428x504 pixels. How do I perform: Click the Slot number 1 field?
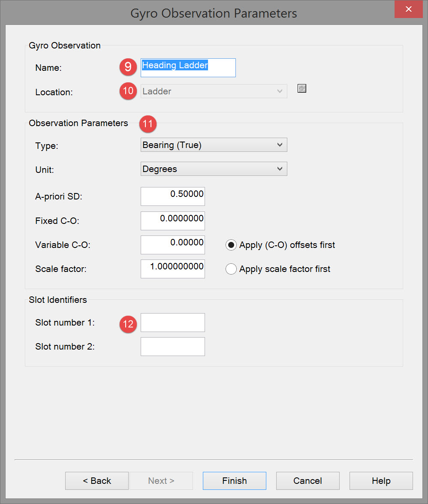(x=172, y=323)
